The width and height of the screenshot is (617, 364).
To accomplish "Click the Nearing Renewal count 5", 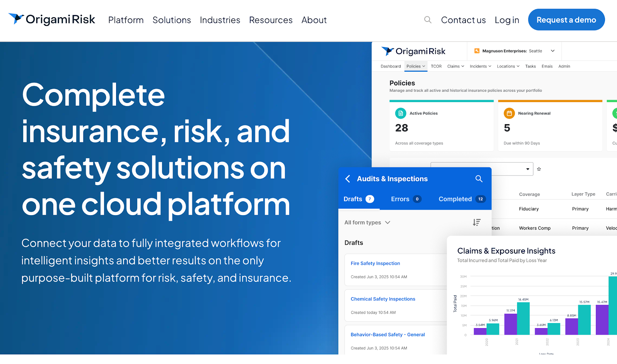I will (507, 128).
